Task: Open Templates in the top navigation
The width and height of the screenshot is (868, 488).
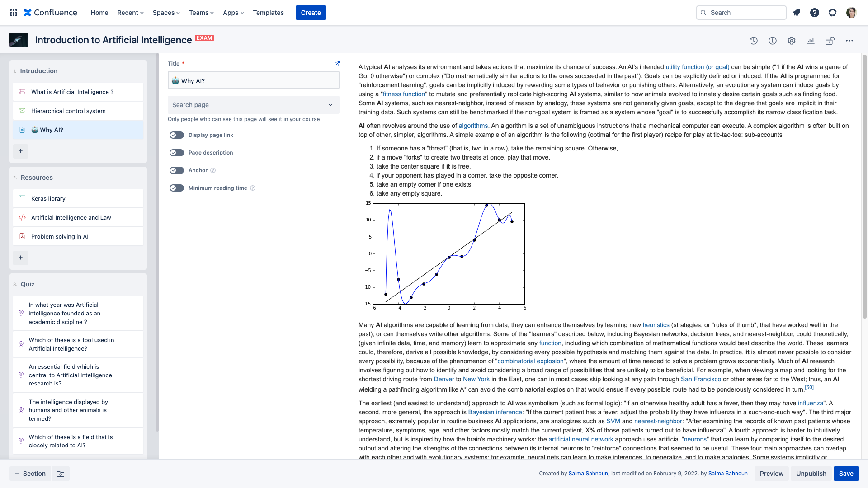Action: pyautogui.click(x=269, y=13)
